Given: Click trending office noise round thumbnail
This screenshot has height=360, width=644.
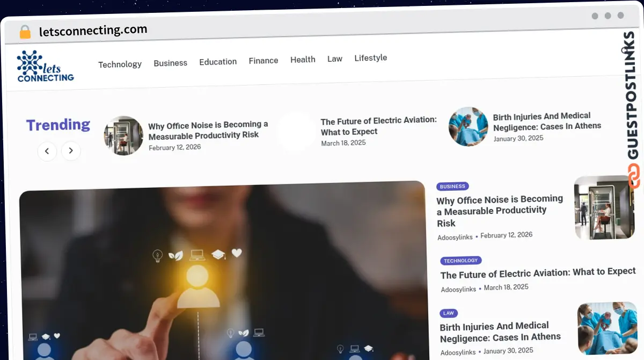Looking at the screenshot, I should pyautogui.click(x=123, y=135).
